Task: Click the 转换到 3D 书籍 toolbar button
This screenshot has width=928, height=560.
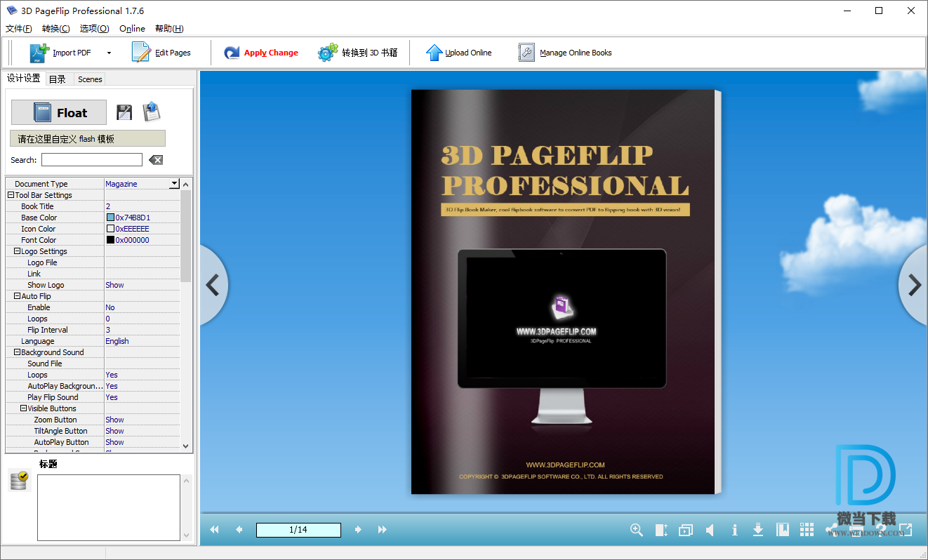Action: click(x=357, y=53)
